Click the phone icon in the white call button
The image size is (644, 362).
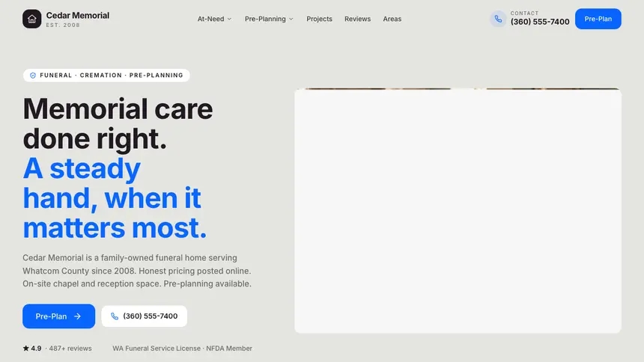pyautogui.click(x=115, y=316)
